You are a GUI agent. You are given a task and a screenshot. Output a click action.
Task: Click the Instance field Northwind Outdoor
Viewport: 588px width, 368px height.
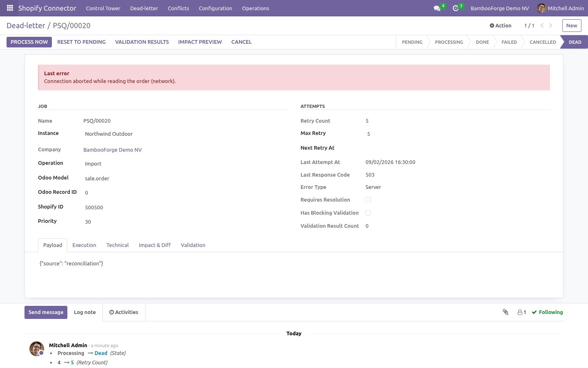coord(185,134)
